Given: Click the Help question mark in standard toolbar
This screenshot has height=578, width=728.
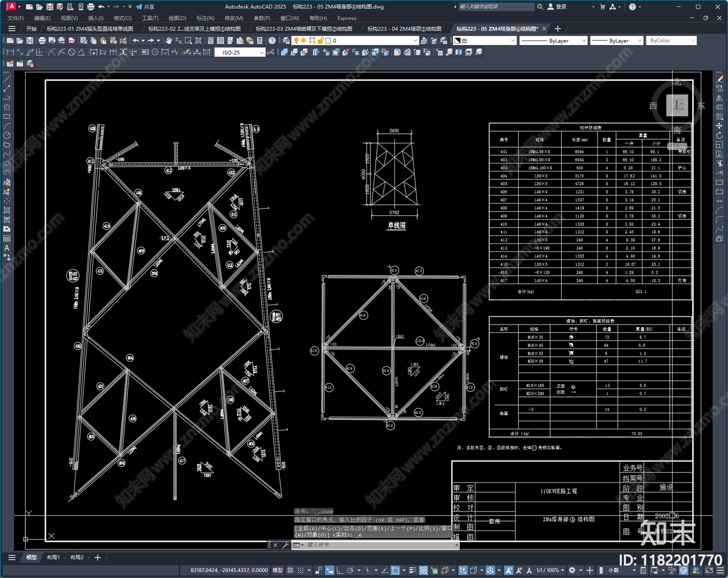Looking at the screenshot, I should coord(272,41).
